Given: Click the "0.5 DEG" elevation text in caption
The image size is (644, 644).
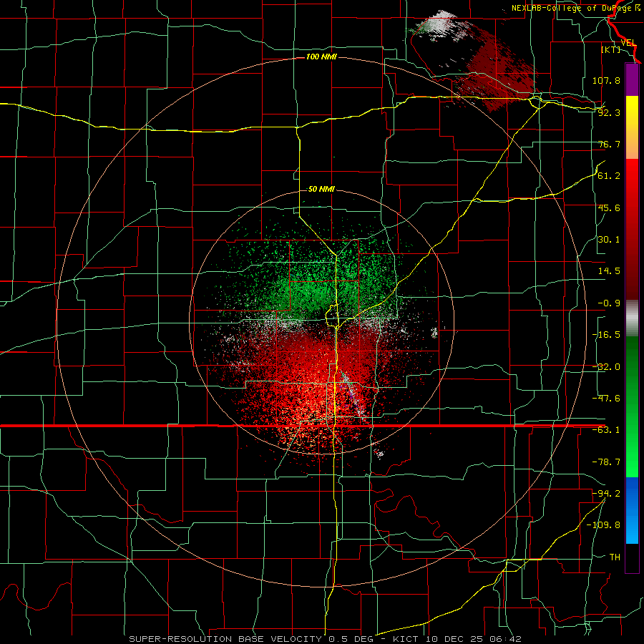Looking at the screenshot, I should coord(351,639).
